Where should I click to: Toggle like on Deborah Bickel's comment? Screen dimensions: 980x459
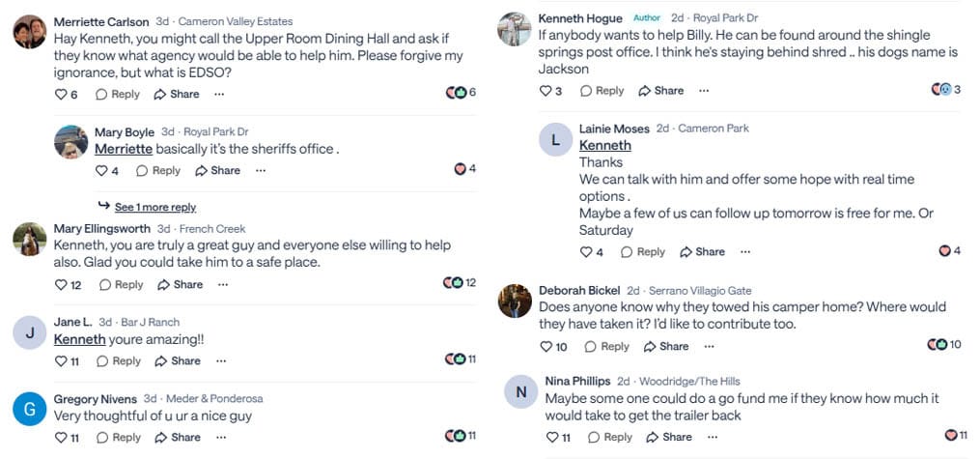(x=546, y=346)
